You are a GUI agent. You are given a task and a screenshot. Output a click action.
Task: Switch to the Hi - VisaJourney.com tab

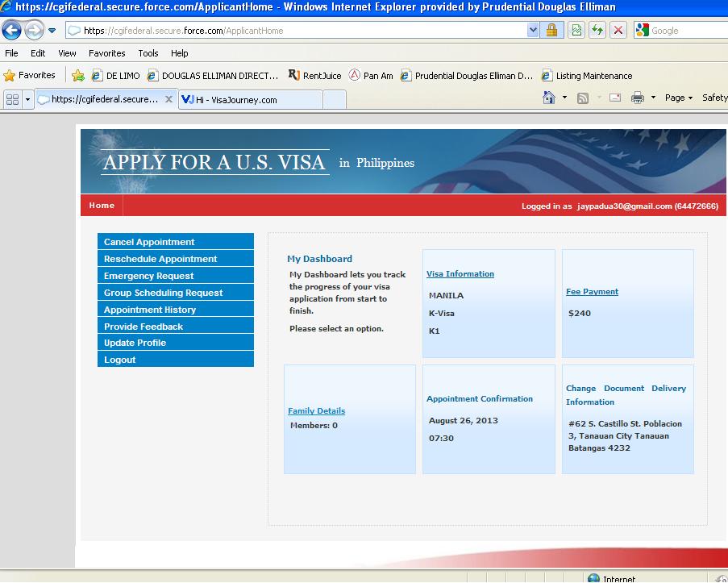(250, 99)
